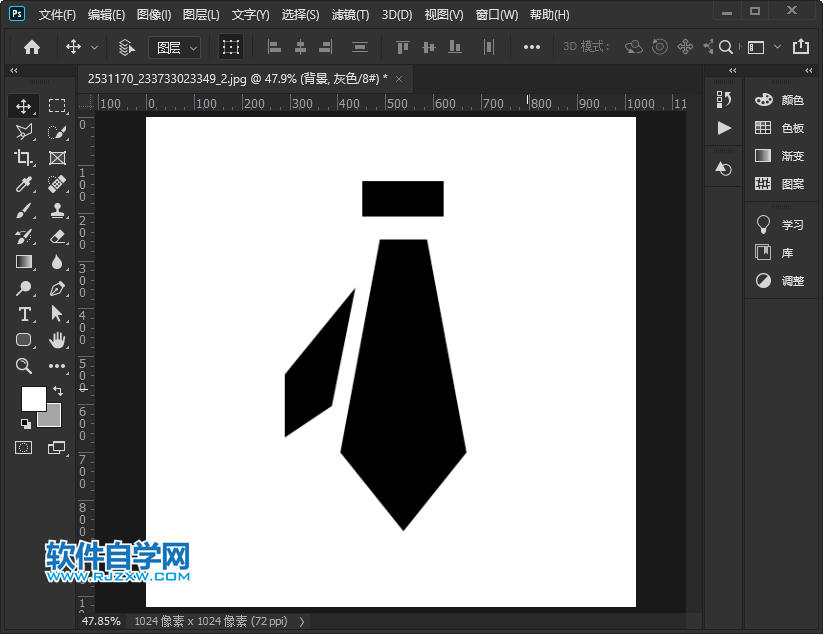Open the 滤镜(T) menu
Screen dimensions: 823x634
[350, 15]
